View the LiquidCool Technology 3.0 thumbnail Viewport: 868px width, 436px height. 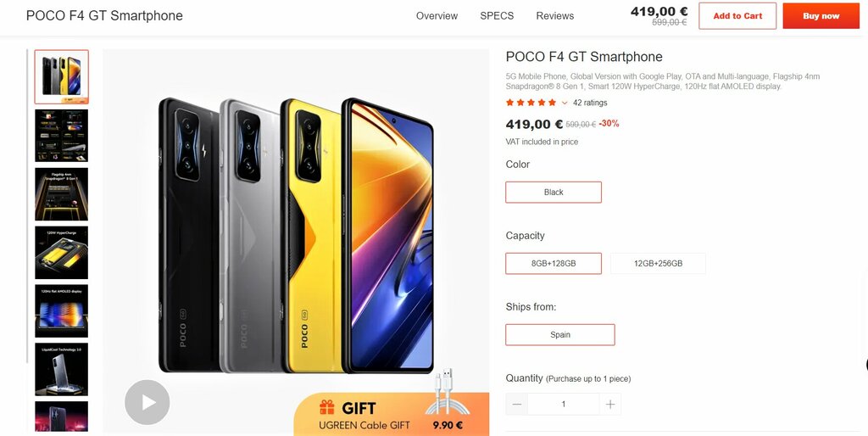pos(61,369)
